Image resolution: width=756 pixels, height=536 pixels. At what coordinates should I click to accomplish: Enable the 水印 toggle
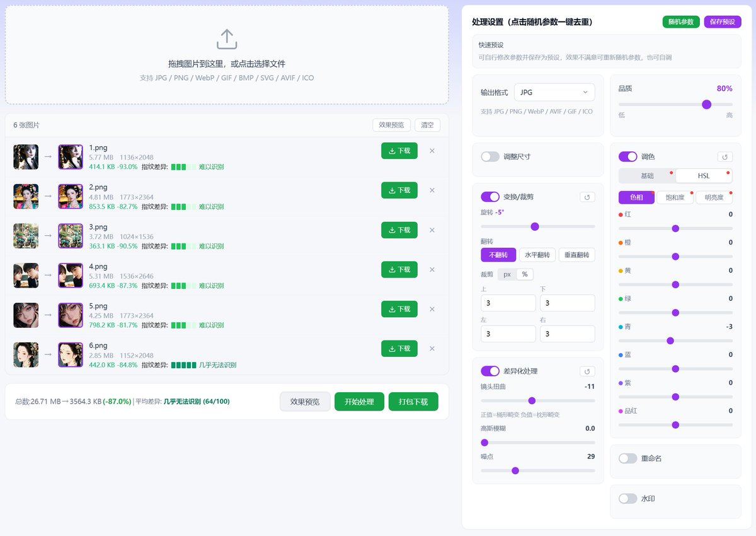point(628,498)
